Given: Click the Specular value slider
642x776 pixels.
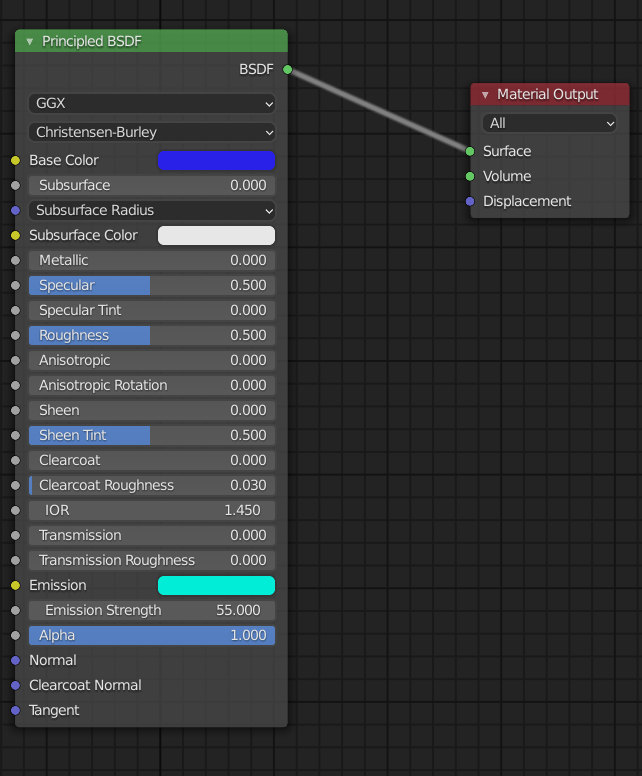Looking at the screenshot, I should [x=152, y=286].
